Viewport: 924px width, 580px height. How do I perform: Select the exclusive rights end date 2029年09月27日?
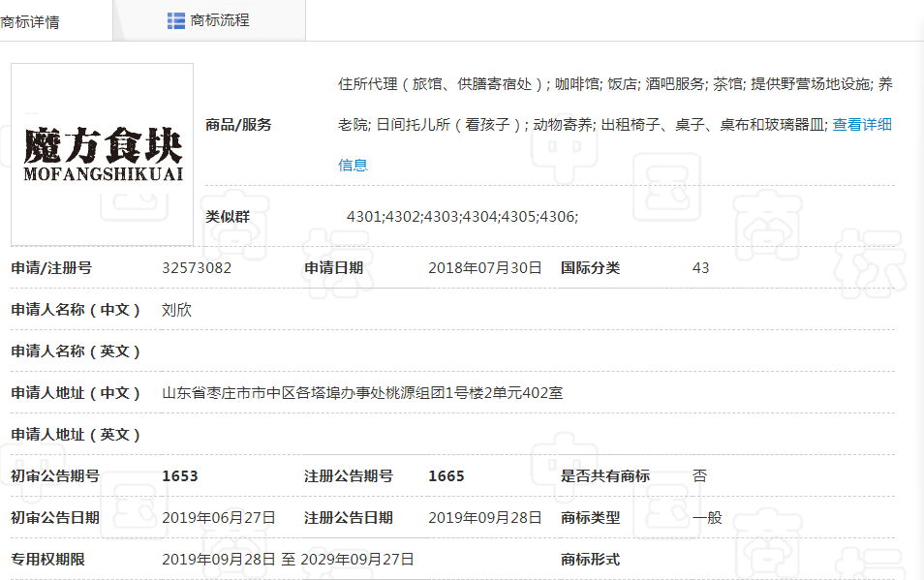click(357, 560)
